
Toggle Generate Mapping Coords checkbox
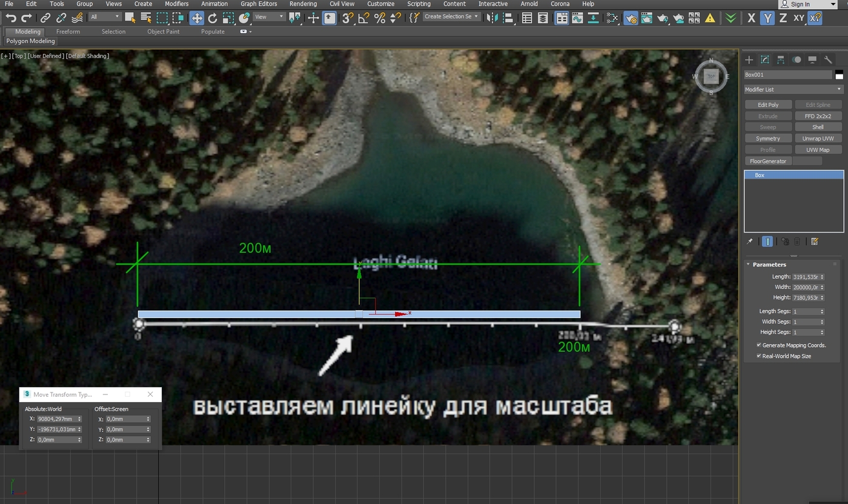(759, 345)
